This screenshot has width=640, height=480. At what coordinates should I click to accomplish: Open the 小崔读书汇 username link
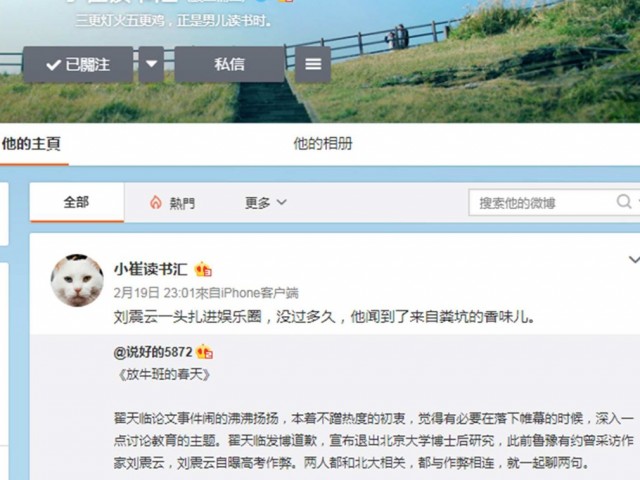tap(151, 269)
